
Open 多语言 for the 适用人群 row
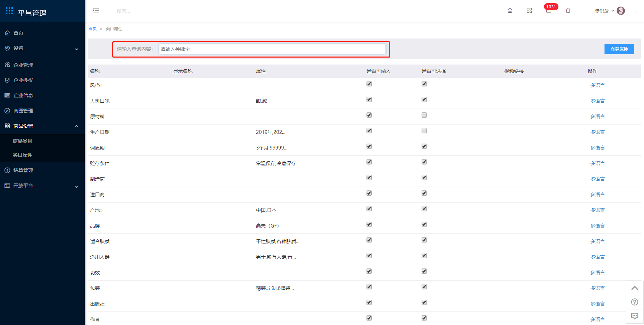597,257
